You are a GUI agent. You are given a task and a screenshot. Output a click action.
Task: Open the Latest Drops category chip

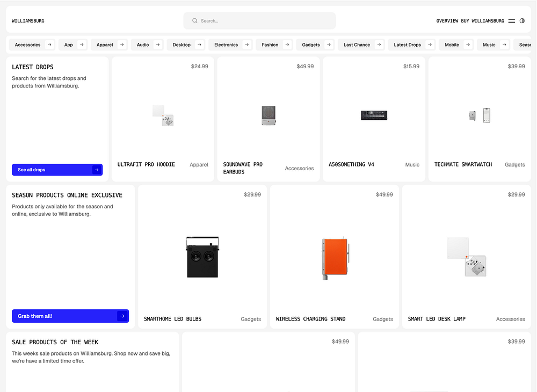click(x=412, y=45)
